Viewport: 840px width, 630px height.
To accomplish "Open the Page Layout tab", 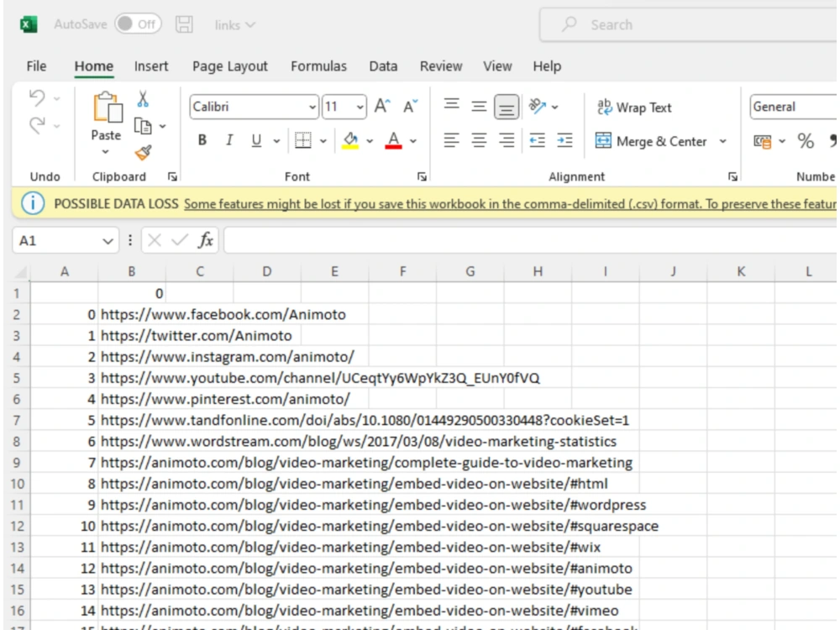I will 230,66.
